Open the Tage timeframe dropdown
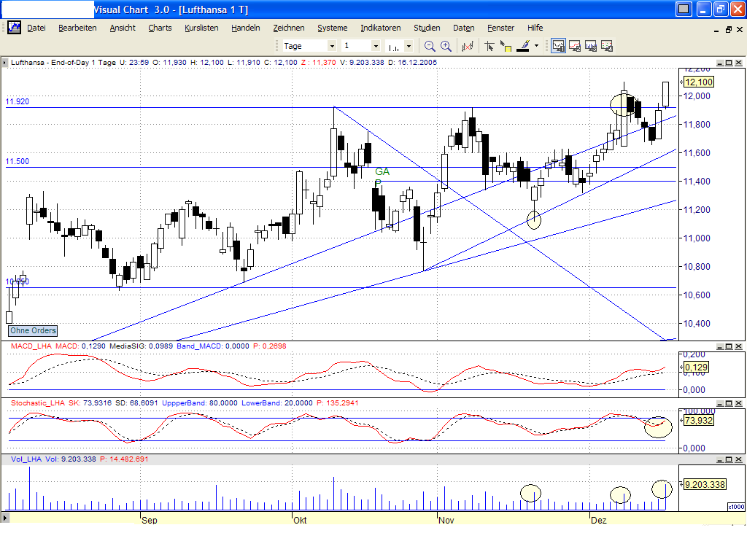This screenshot has height=560, width=747. [x=332, y=45]
